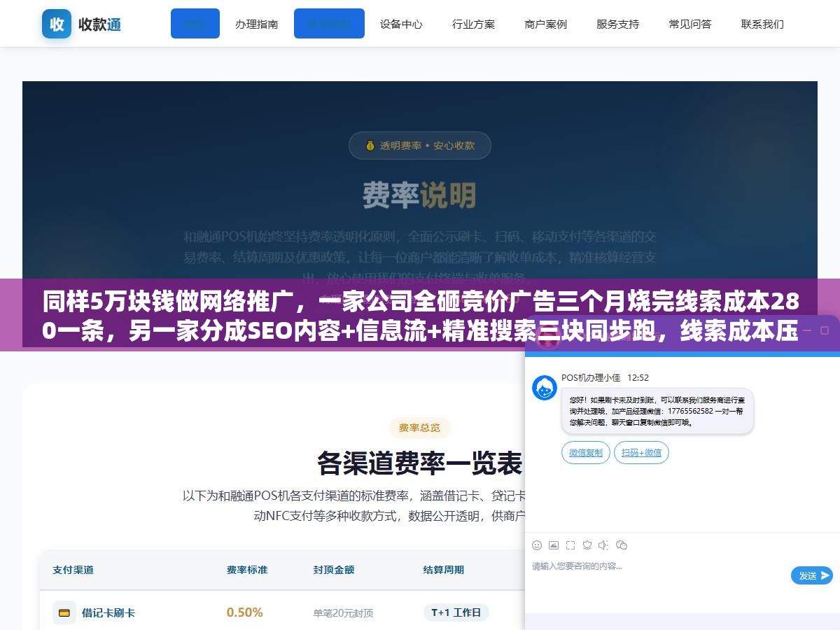Open the 联系我们 nav item
Screen dimensions: 840x630
pyautogui.click(x=762, y=24)
